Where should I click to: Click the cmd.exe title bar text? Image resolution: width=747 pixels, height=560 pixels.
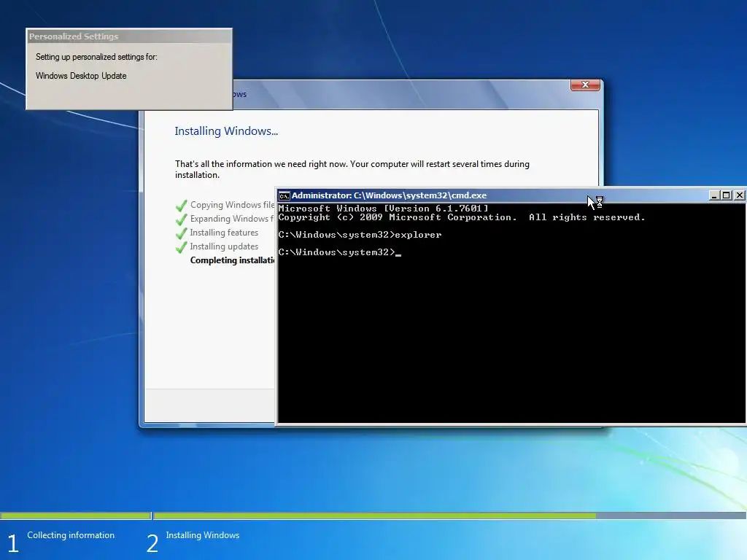[389, 195]
